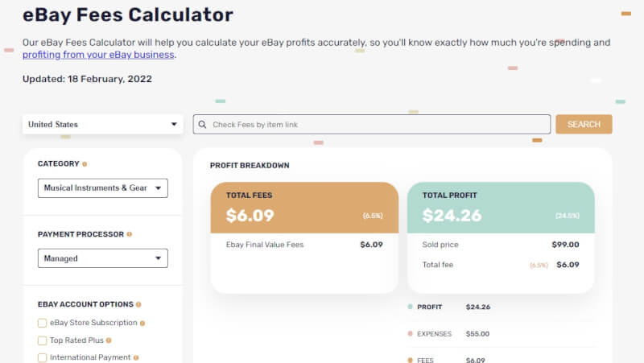This screenshot has height=363, width=644.
Task: Click the International Payment info icon
Action: 136,357
